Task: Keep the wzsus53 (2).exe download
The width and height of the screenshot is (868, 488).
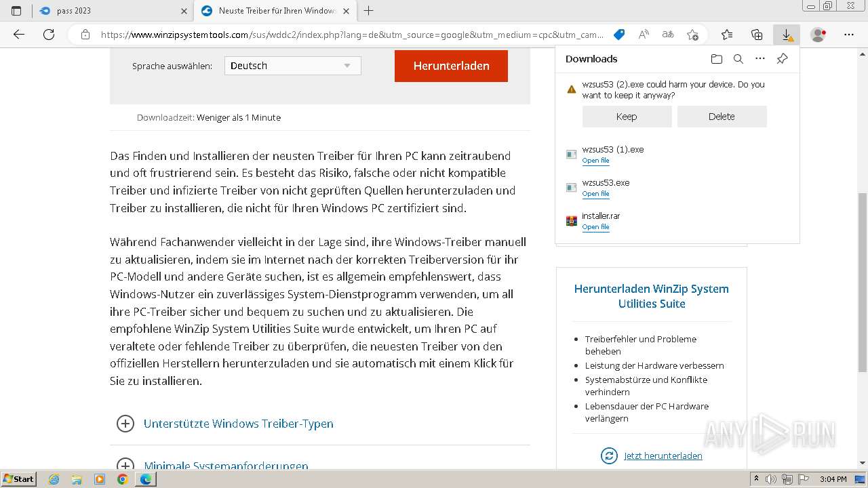Action: [x=627, y=117]
